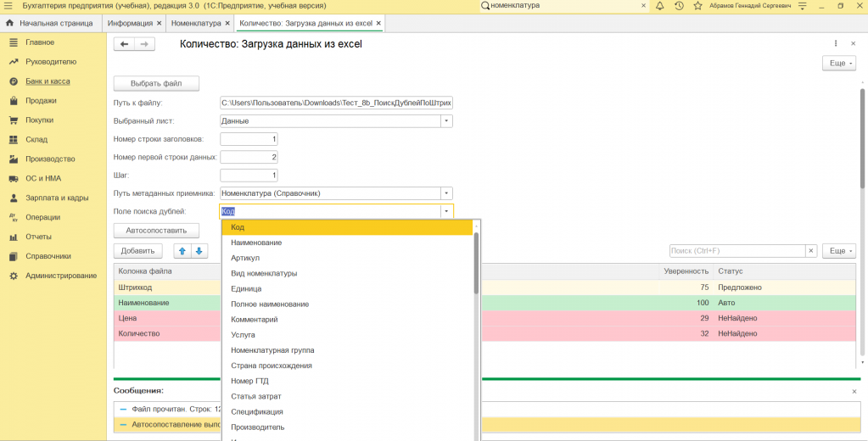Switch to the Номенклатура tab

(x=196, y=23)
